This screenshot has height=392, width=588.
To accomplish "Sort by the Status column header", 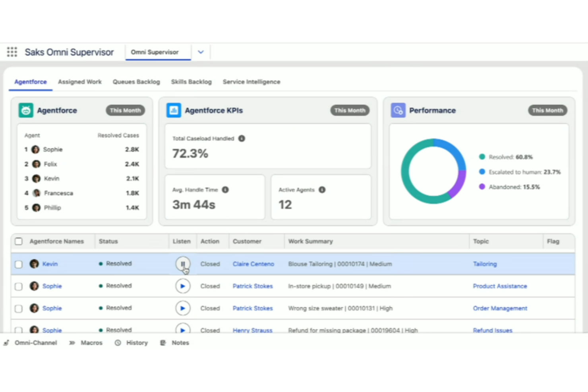I will click(108, 241).
